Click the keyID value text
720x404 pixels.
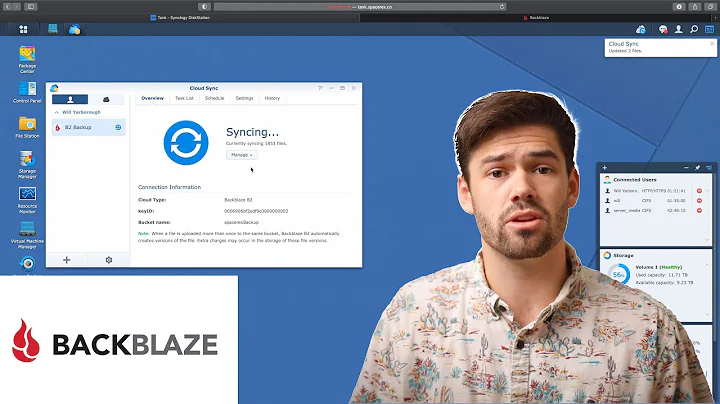click(x=256, y=211)
